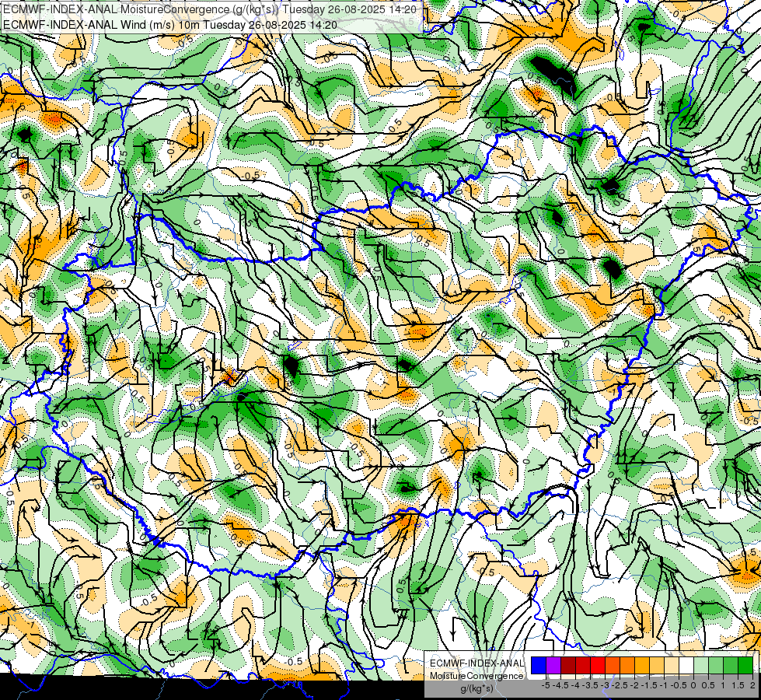Image resolution: width=761 pixels, height=700 pixels.
Task: Choose the orange swatch left of -2
Action: (627, 666)
